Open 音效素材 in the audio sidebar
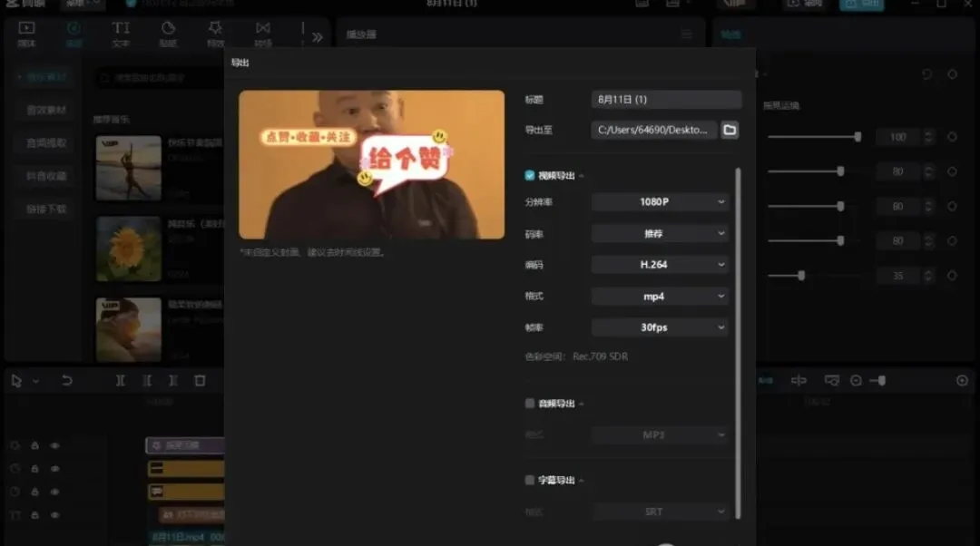 (x=46, y=110)
